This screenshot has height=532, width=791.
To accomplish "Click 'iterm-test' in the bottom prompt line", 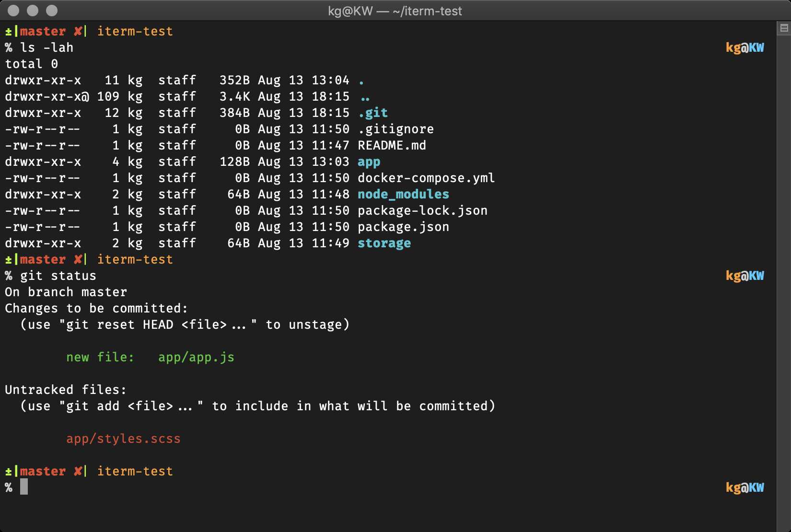I will pyautogui.click(x=135, y=471).
